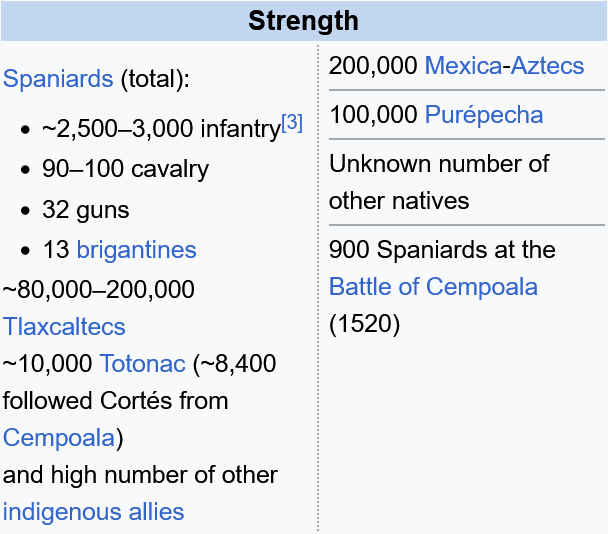Click the '~80,000–200,000' figure text
Viewport: 608px width, 534px height.
pyautogui.click(x=98, y=289)
